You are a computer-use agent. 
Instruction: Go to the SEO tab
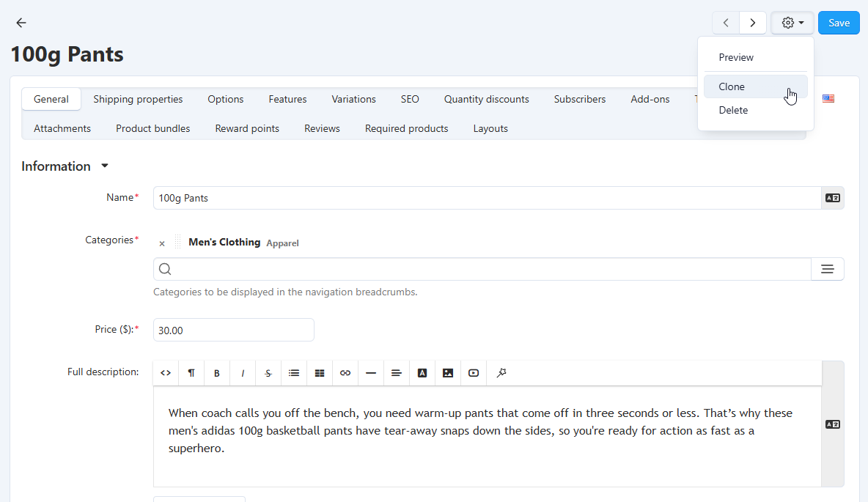pos(410,99)
